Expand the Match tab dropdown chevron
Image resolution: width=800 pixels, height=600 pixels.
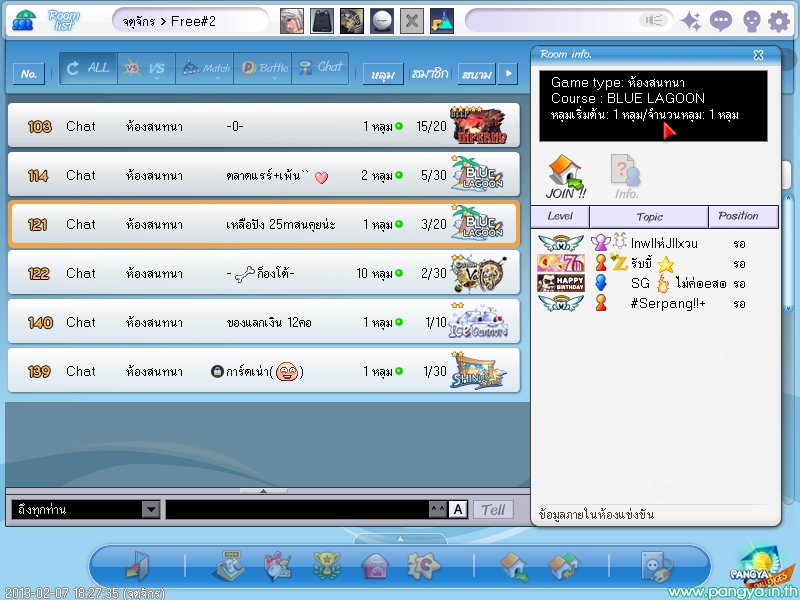pyautogui.click(x=218, y=79)
